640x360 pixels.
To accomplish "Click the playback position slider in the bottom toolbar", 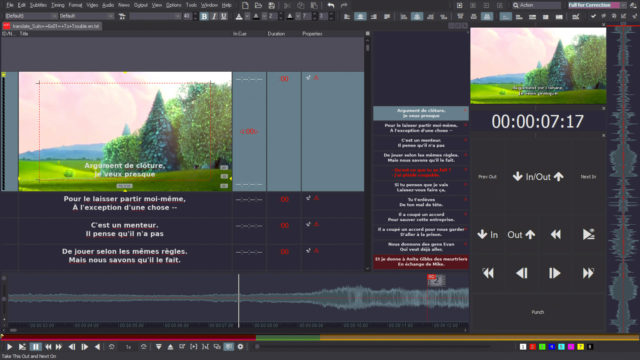I will click(373, 347).
